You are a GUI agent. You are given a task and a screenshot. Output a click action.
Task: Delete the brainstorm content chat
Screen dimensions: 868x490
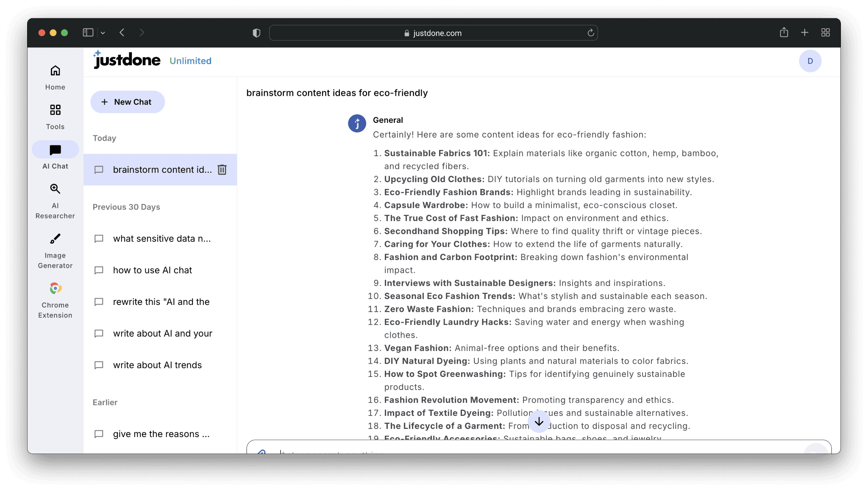pos(222,170)
